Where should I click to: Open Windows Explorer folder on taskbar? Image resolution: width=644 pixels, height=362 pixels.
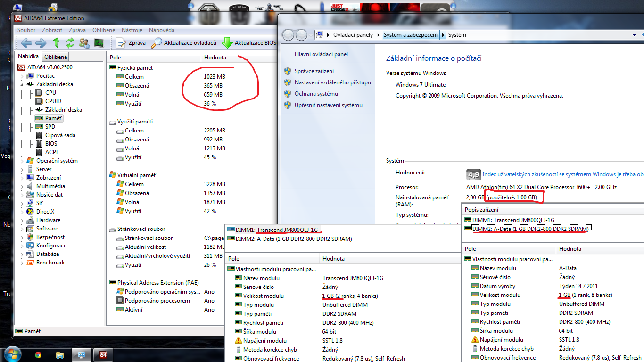(59, 355)
